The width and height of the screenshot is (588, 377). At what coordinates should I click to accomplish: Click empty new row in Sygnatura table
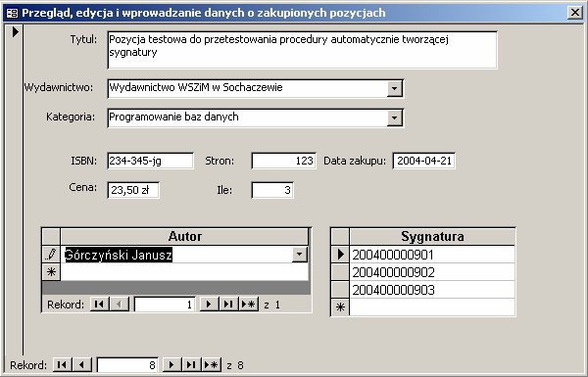pyautogui.click(x=432, y=307)
